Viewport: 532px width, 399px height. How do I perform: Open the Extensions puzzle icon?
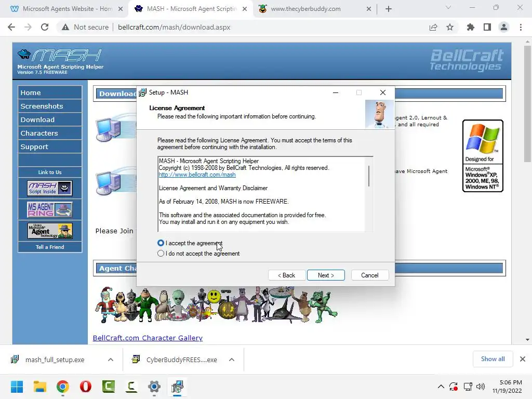tap(471, 27)
